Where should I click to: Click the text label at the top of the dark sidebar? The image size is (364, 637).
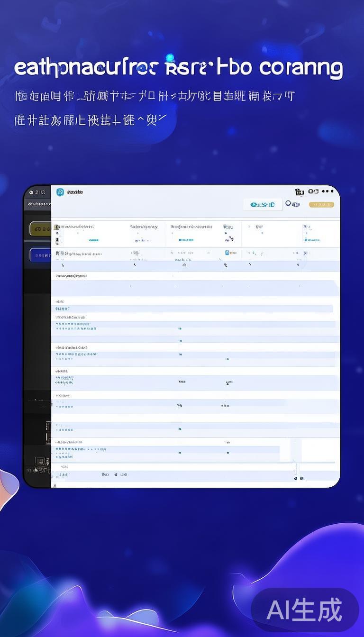pyautogui.click(x=39, y=204)
